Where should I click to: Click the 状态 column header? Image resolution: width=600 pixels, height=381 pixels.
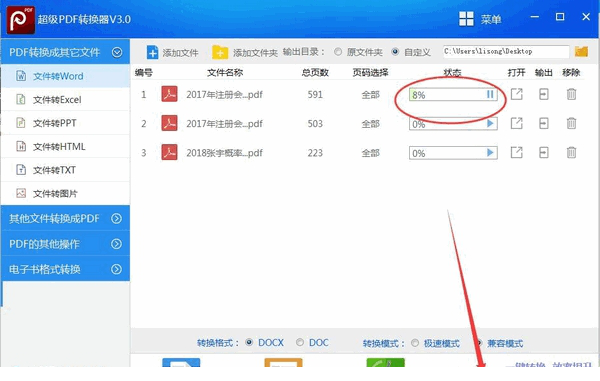coord(452,72)
